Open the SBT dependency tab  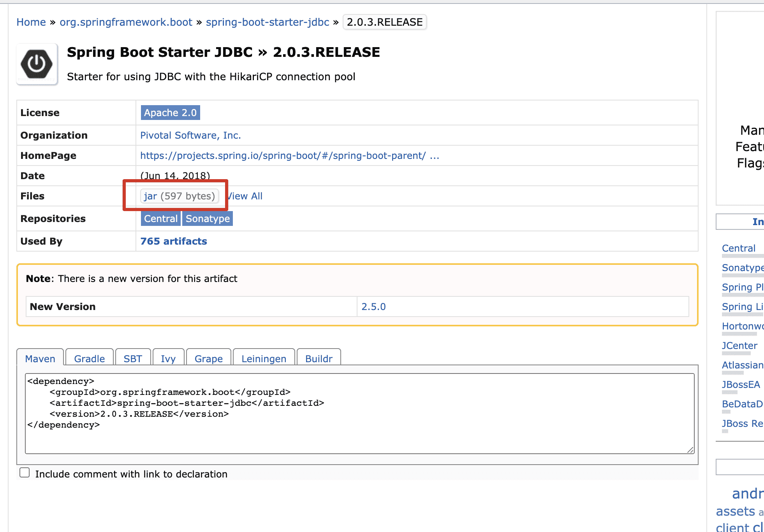point(132,358)
